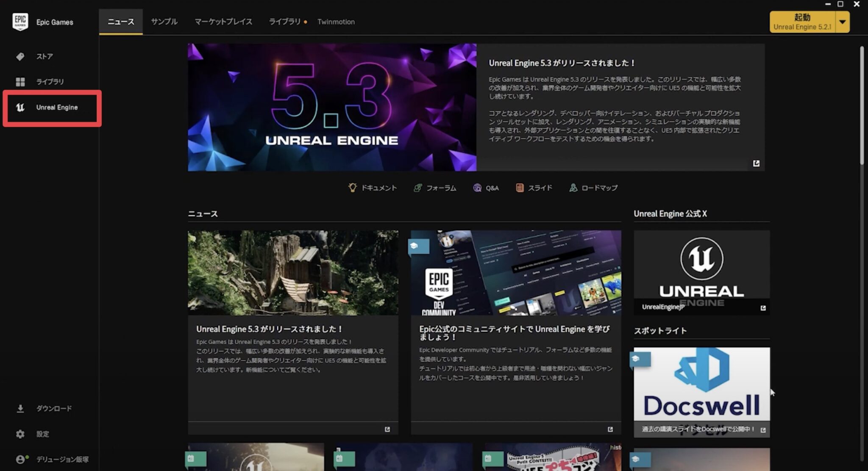Open the ダウンロード downloads icon
The height and width of the screenshot is (471, 868).
click(20, 409)
